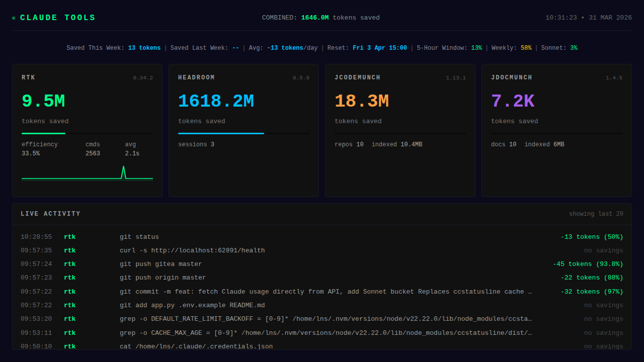Select the 'git commit -m feat' command row
The width and height of the screenshot is (644, 362).
coord(322,292)
